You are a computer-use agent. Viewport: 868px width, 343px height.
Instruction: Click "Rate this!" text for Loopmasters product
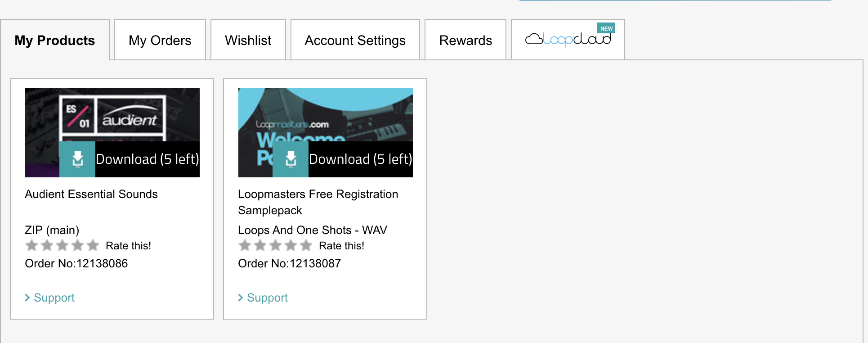click(342, 246)
